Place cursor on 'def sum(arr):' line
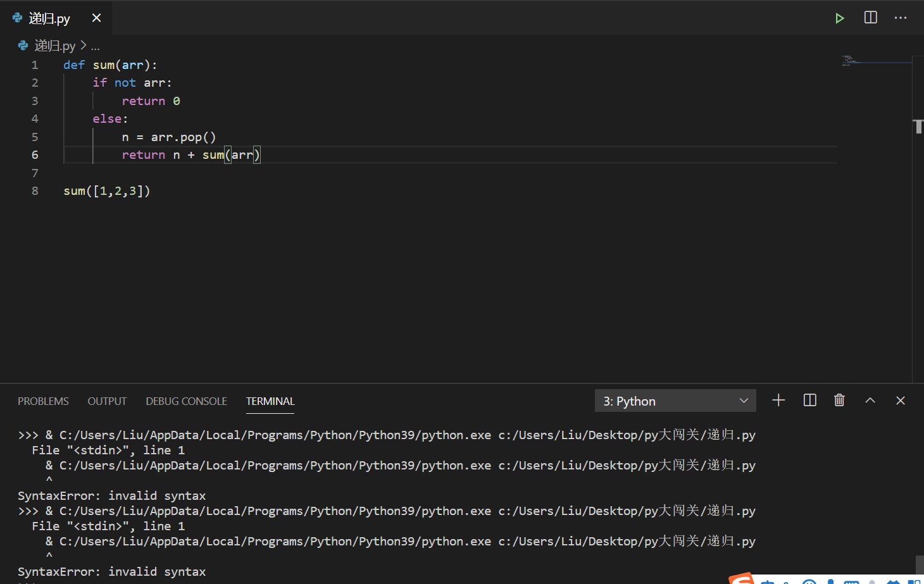The image size is (924, 584). coord(110,65)
